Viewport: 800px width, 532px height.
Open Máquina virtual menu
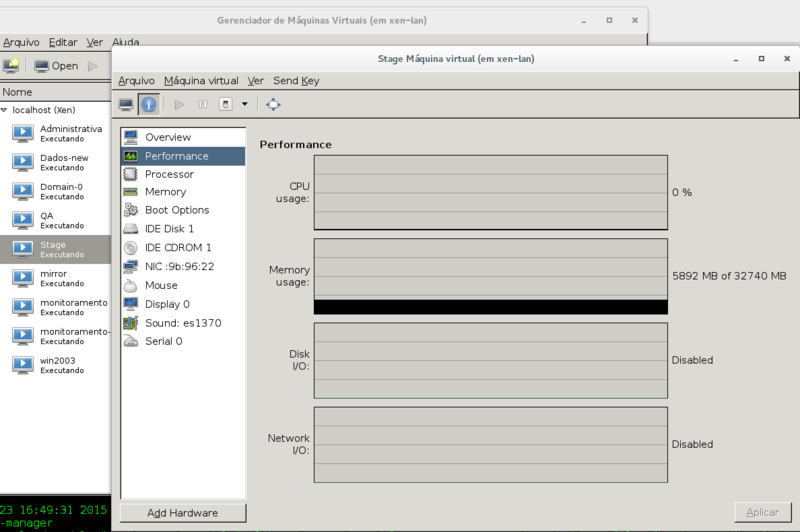coord(201,81)
